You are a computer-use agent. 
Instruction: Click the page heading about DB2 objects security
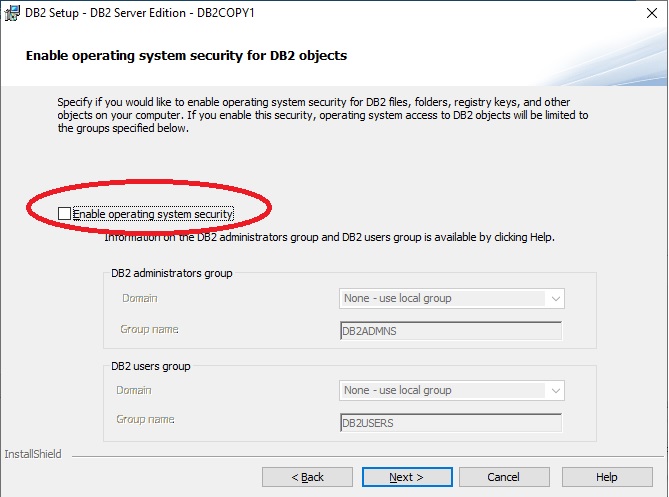[x=186, y=56]
